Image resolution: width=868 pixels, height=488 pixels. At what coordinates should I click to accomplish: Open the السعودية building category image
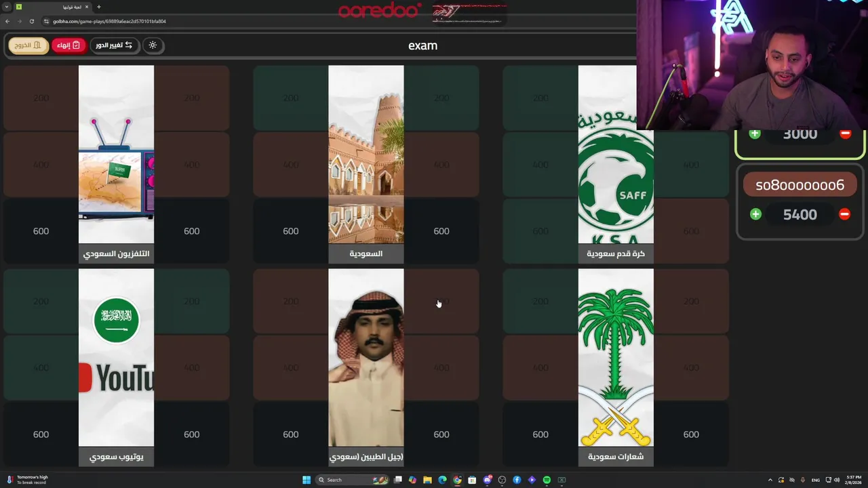tap(366, 155)
